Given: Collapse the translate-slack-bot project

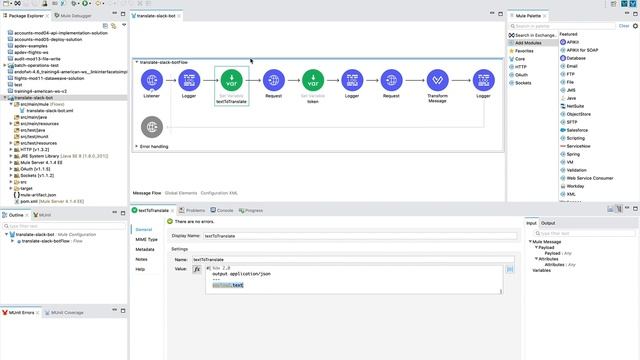Looking at the screenshot, I should point(5,98).
